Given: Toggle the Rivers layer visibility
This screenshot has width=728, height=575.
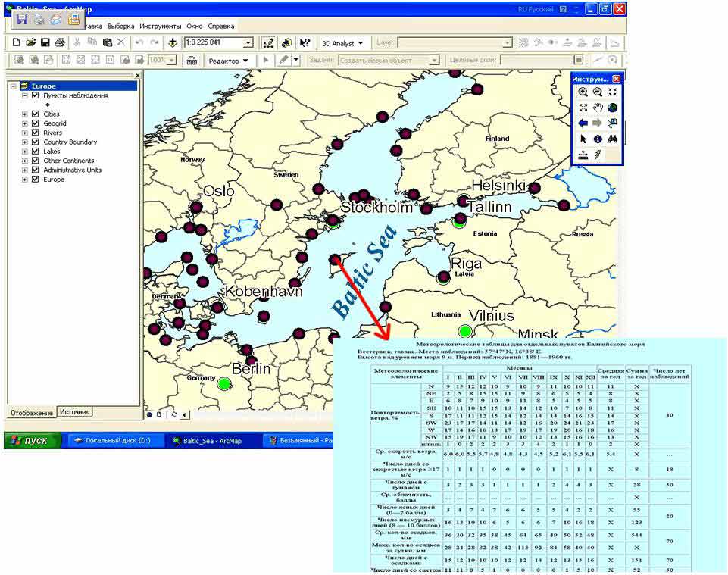Looking at the screenshot, I should click(x=35, y=133).
